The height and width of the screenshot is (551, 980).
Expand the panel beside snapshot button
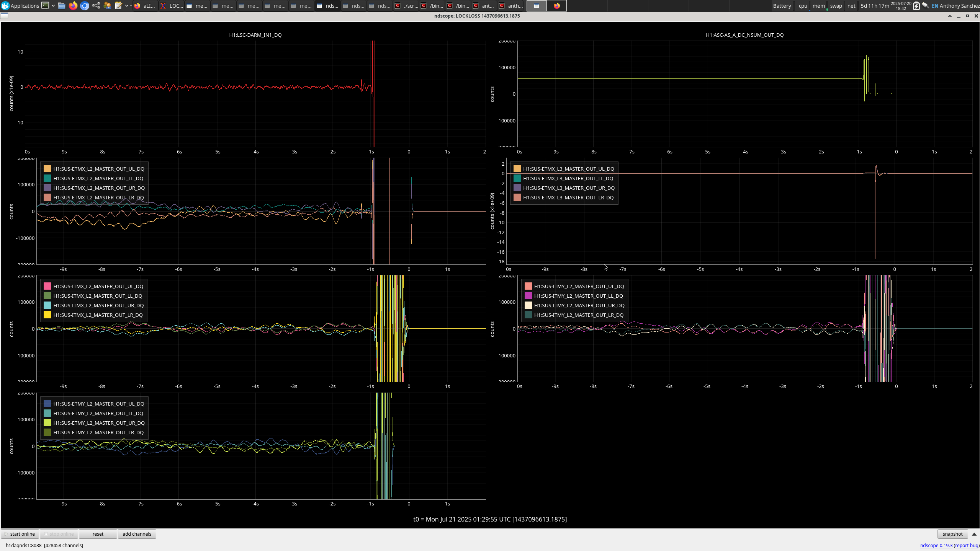(974, 534)
